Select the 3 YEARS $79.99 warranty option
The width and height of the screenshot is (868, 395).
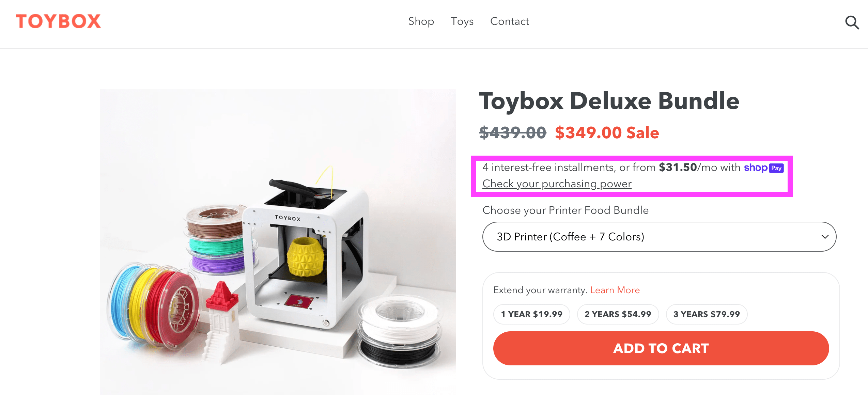(706, 314)
